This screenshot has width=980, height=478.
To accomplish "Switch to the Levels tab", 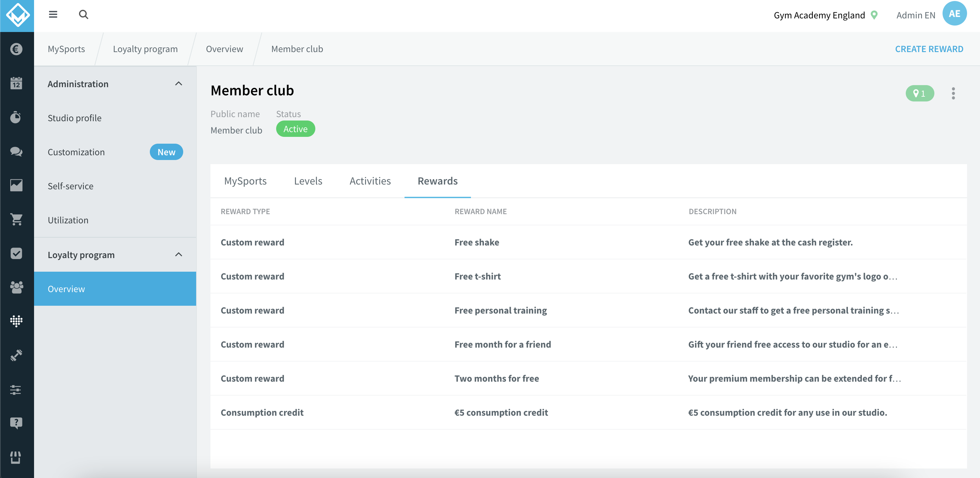I will click(308, 181).
